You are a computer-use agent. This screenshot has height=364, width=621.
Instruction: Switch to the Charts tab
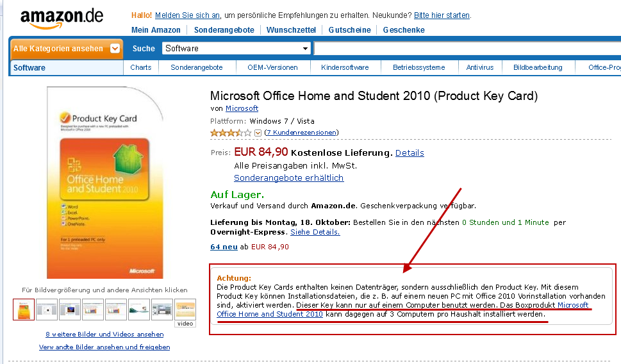[141, 67]
